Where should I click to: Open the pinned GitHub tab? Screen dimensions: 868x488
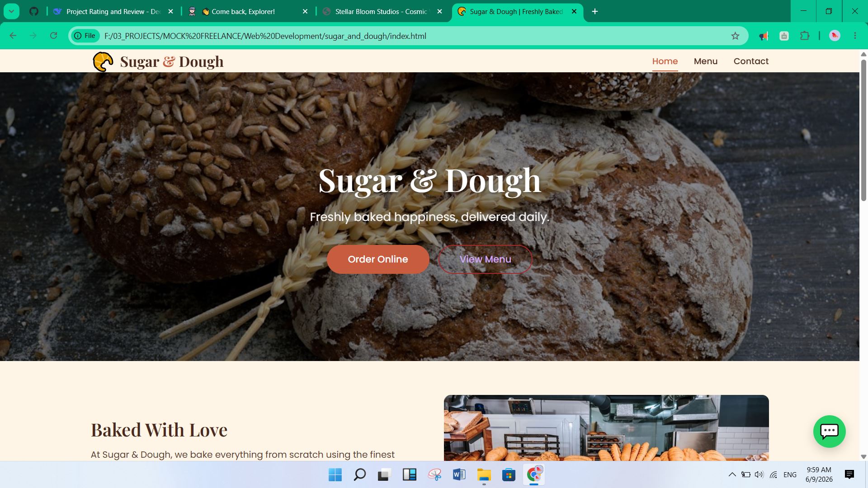pyautogui.click(x=34, y=11)
